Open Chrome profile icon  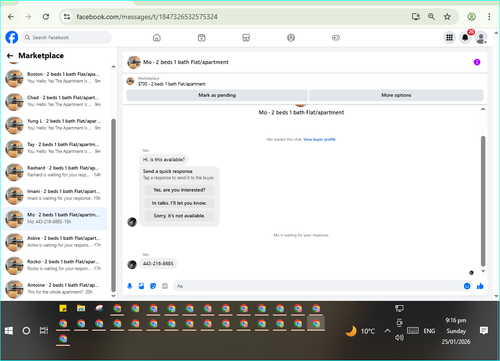[x=471, y=17]
